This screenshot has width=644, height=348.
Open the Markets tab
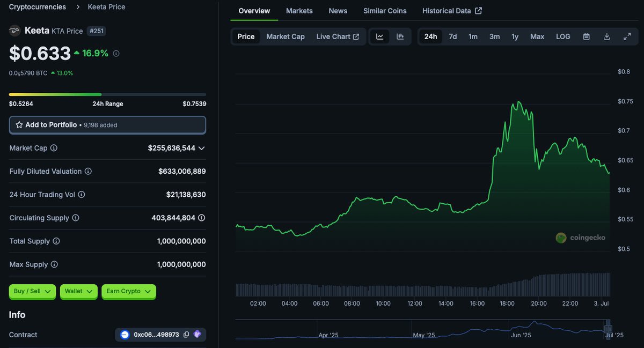coord(299,11)
